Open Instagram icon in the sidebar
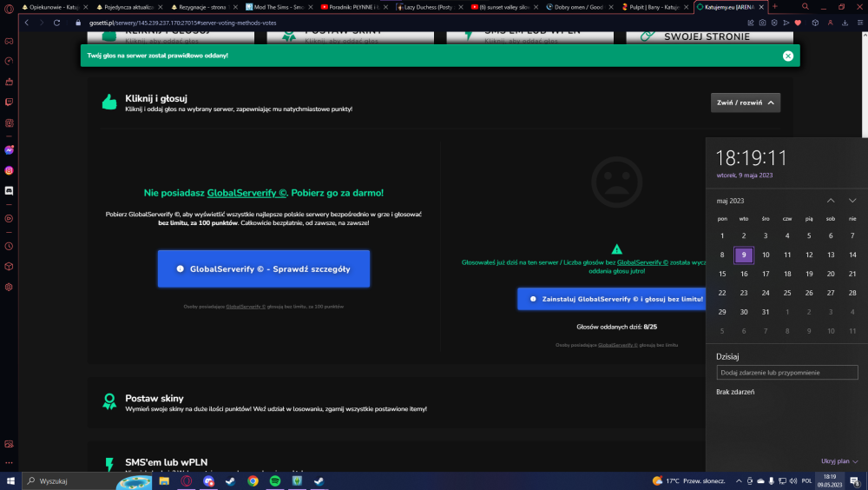 click(9, 171)
